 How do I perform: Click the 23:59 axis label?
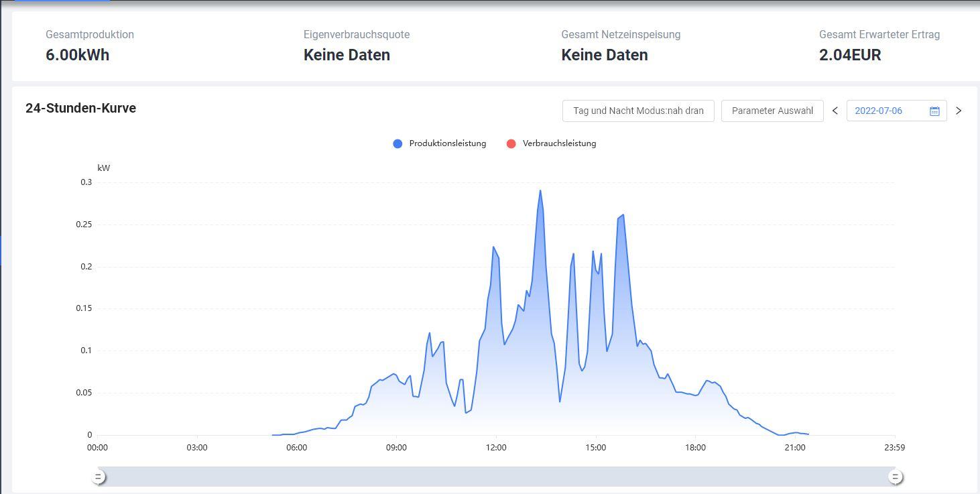894,448
